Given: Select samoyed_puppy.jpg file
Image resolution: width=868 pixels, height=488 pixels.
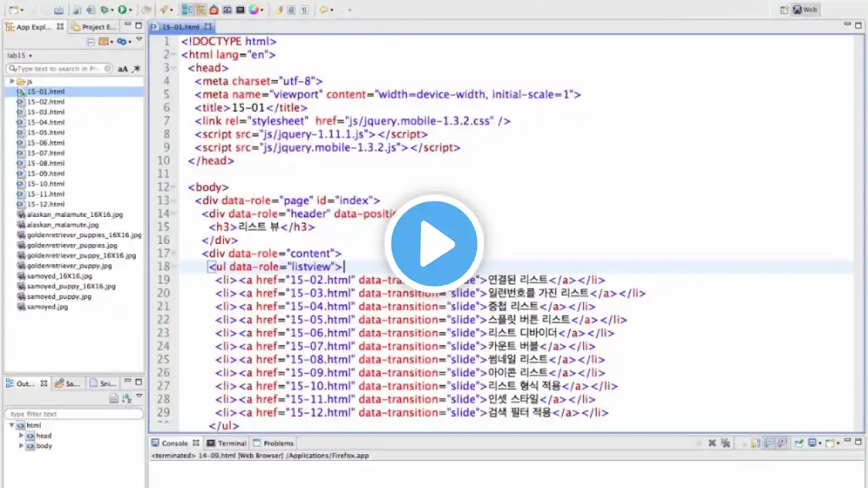Looking at the screenshot, I should [x=59, y=296].
